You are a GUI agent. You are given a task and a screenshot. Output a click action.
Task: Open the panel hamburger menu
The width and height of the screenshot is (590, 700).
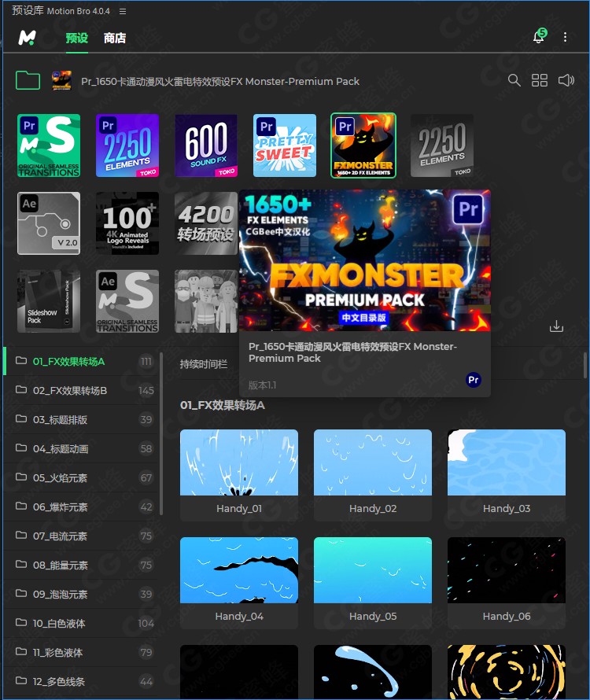[123, 11]
